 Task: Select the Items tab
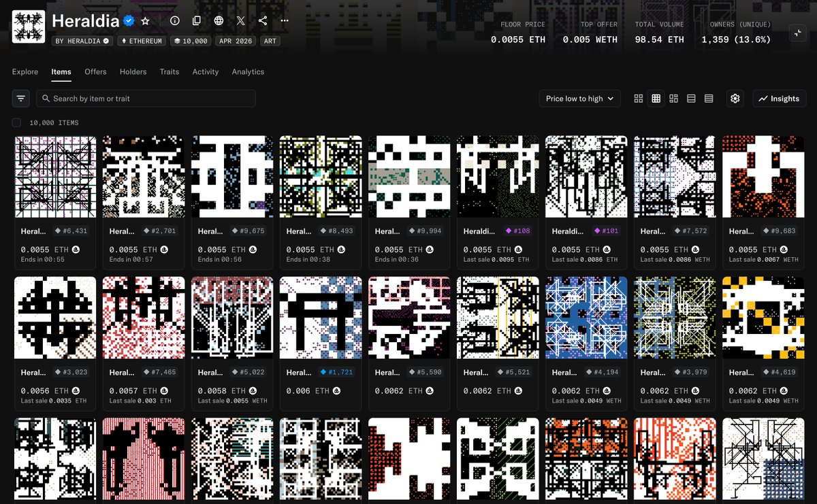pyautogui.click(x=61, y=71)
